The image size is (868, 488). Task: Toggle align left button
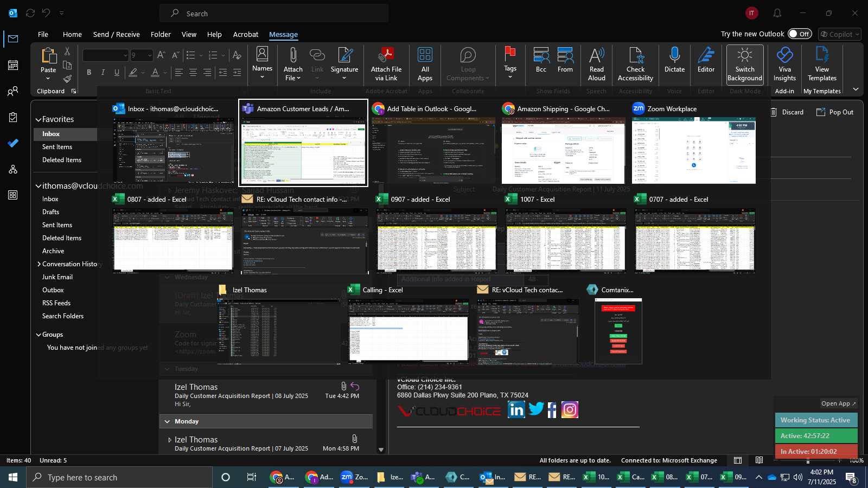pyautogui.click(x=178, y=73)
